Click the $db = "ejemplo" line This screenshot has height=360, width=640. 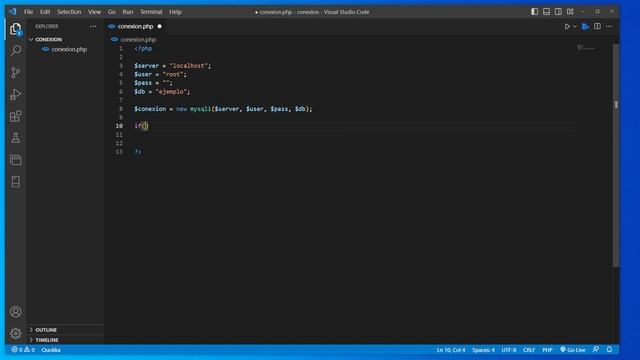[162, 92]
